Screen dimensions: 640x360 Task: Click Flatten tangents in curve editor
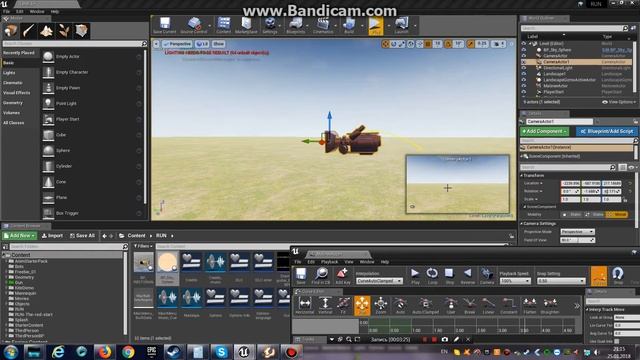click(x=529, y=305)
